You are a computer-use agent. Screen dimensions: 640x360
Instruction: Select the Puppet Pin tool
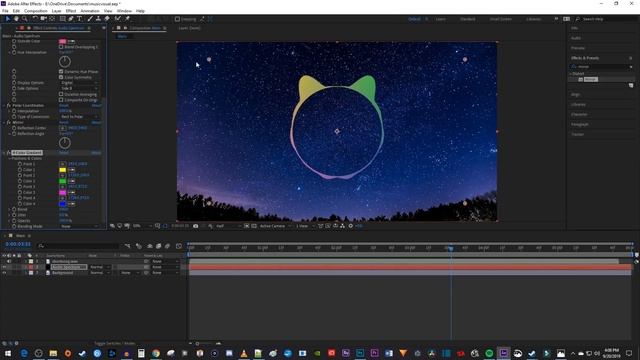[x=127, y=19]
